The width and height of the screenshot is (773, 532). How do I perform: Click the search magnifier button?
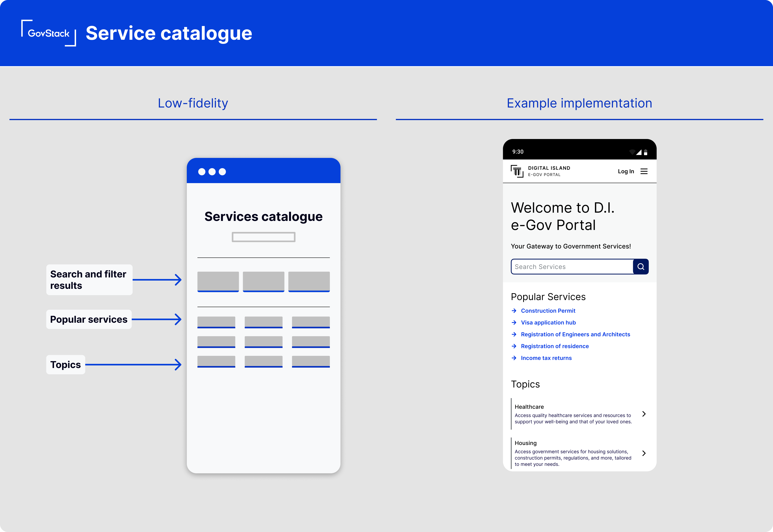click(x=641, y=267)
